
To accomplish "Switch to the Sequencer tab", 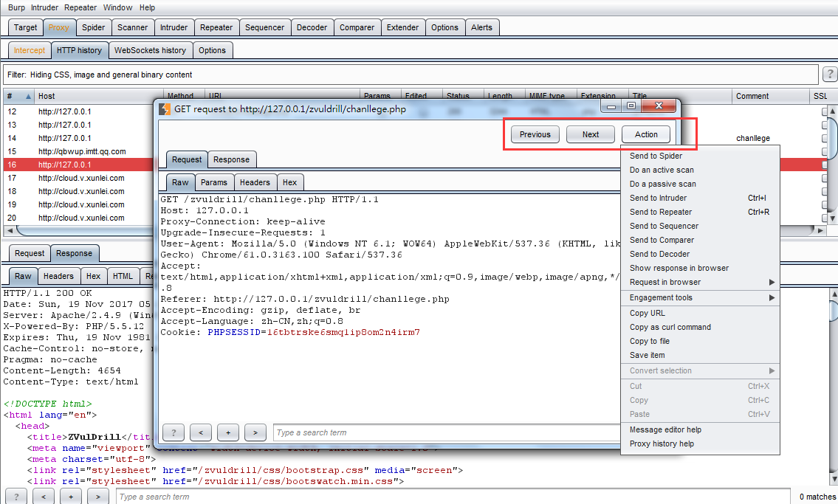I will [x=264, y=27].
